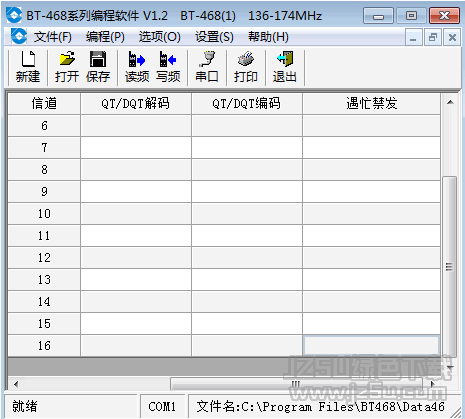
Task: Open the 选项(O) menu
Action: (x=159, y=37)
